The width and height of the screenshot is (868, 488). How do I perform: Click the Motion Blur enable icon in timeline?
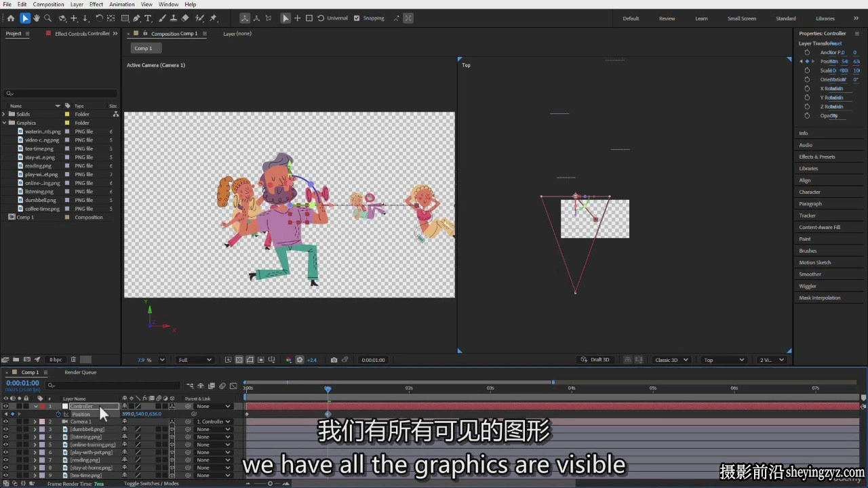coord(222,386)
